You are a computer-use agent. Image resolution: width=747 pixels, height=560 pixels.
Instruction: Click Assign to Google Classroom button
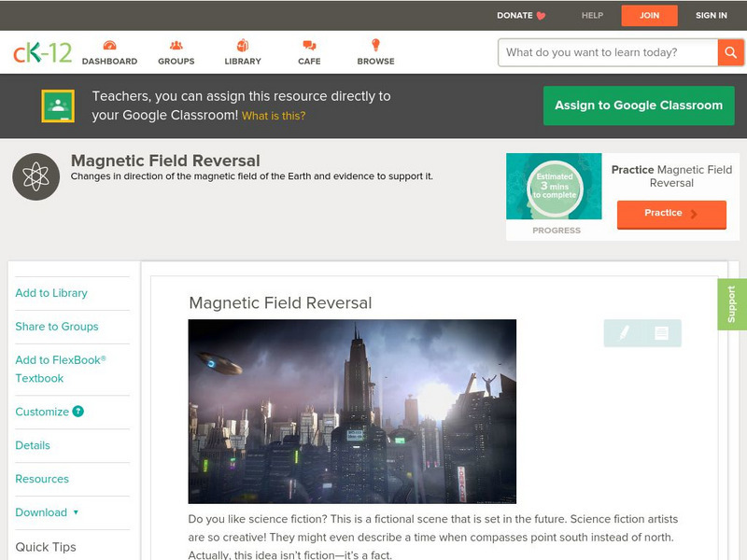639,105
